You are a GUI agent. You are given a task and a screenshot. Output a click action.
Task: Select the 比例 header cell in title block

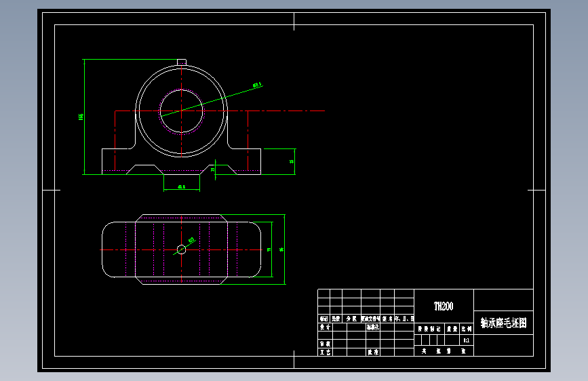[467, 329]
